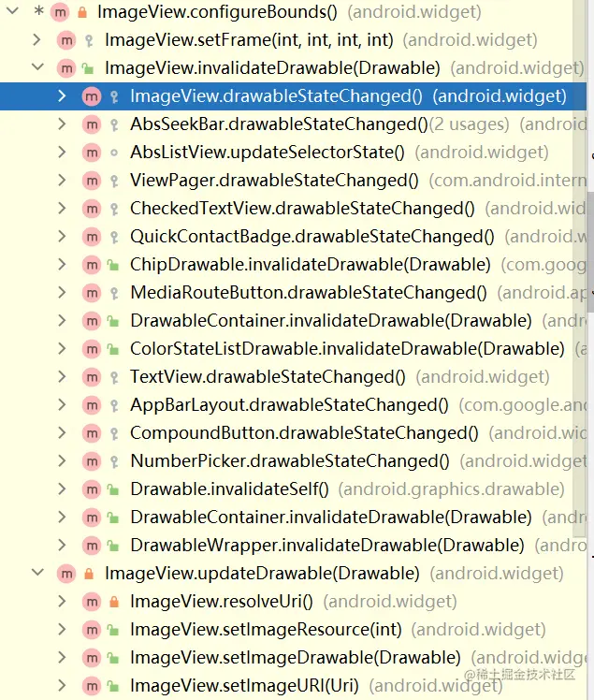Click the method icon of AbsSeekBar.drawableStateChanged()
This screenshot has height=700, width=594.
[x=92, y=124]
